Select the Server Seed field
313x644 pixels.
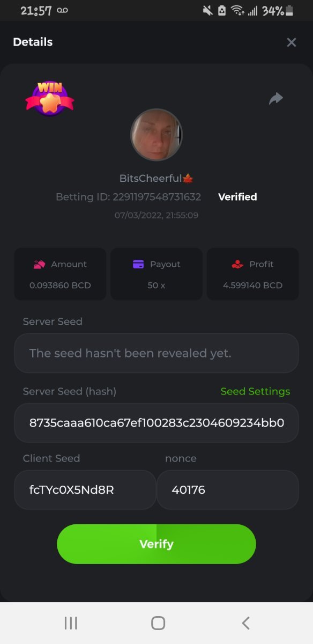click(156, 353)
